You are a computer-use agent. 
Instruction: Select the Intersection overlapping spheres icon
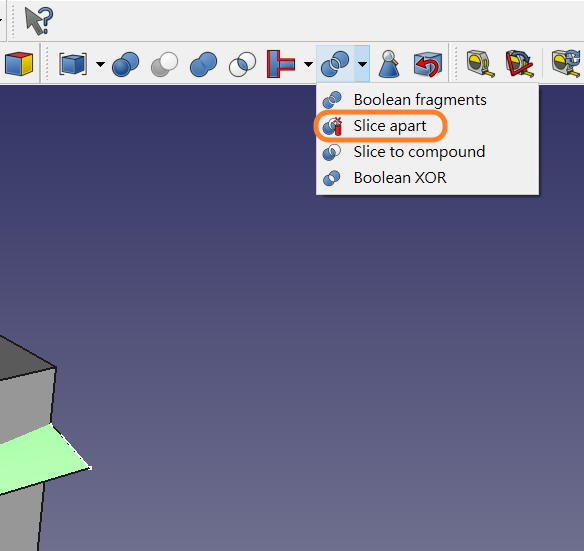coord(242,64)
